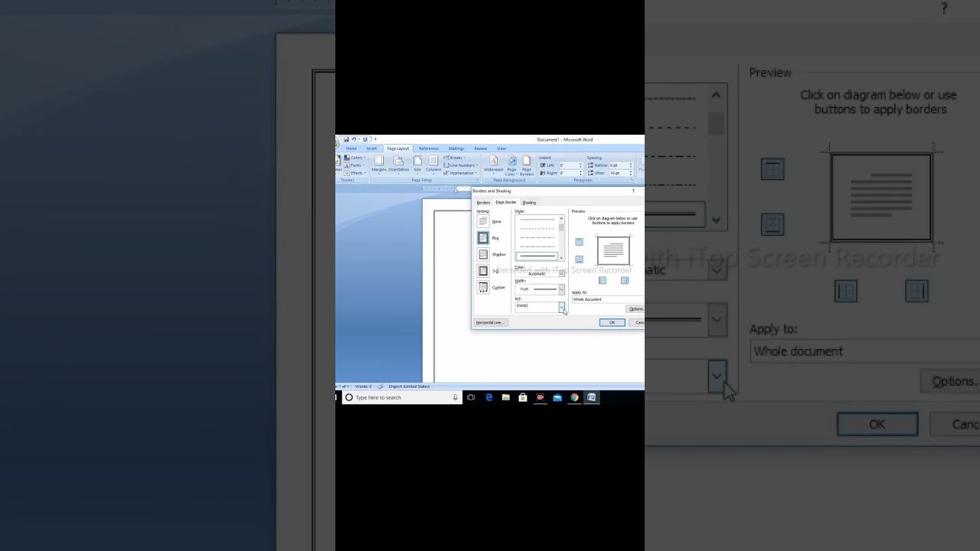Expand the border Color dropdown

click(561, 273)
